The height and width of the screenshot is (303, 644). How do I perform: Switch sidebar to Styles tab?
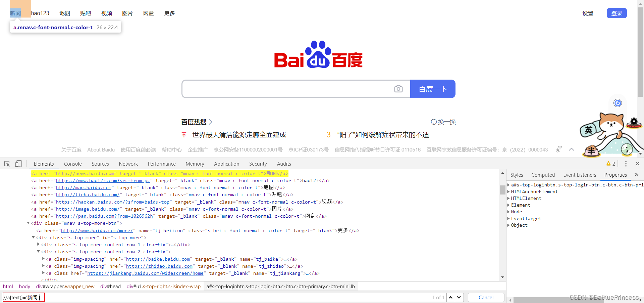click(x=517, y=175)
